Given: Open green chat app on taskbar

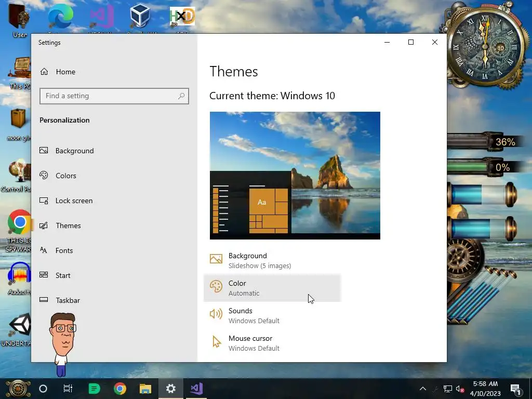Looking at the screenshot, I should click(95, 389).
